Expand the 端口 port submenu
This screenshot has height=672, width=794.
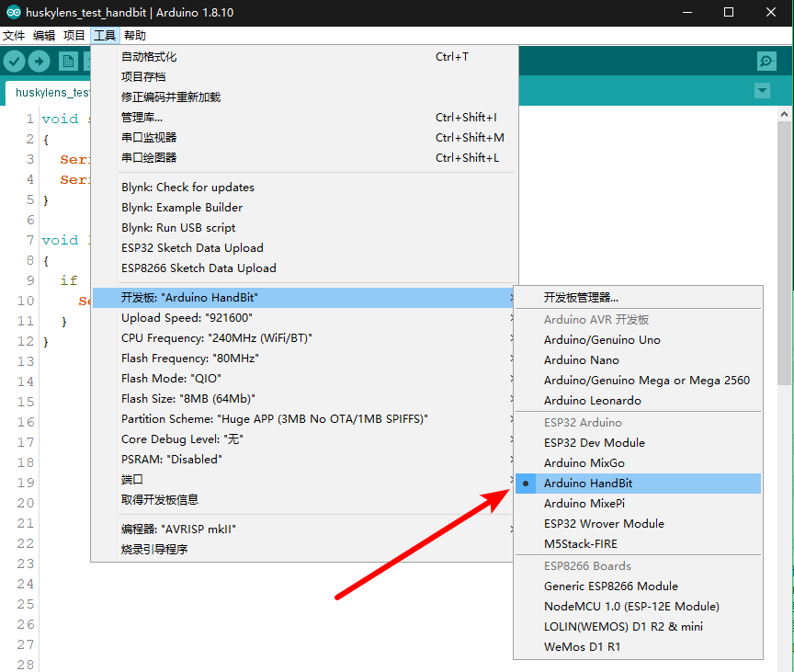(304, 480)
